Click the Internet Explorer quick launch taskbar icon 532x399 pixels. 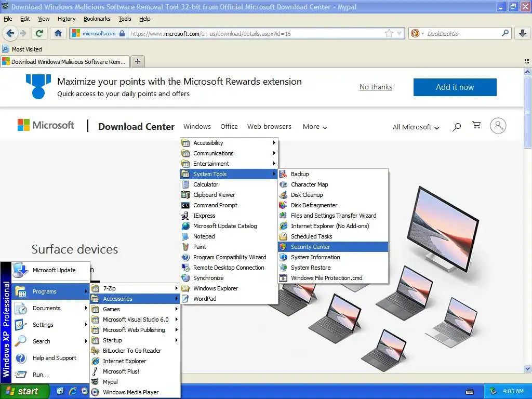pyautogui.click(x=73, y=391)
